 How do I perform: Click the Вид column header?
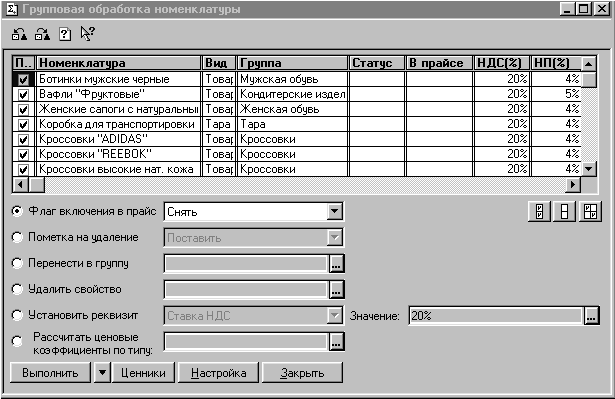click(219, 63)
